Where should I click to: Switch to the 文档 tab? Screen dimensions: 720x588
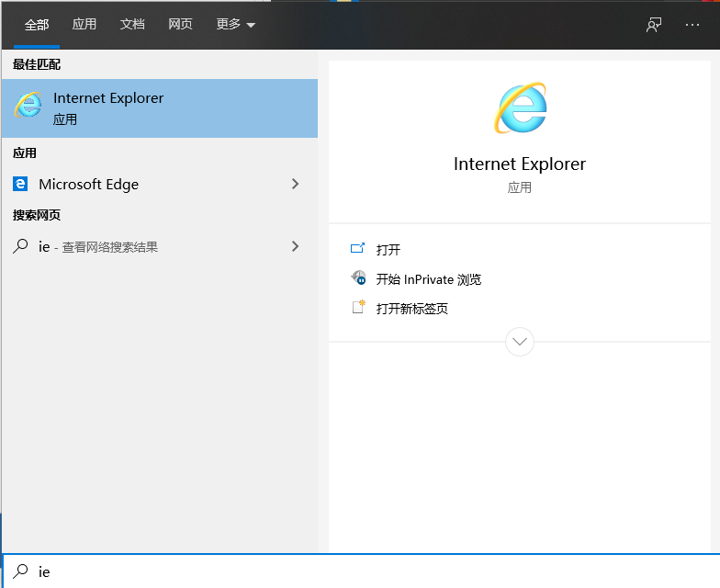pos(132,25)
